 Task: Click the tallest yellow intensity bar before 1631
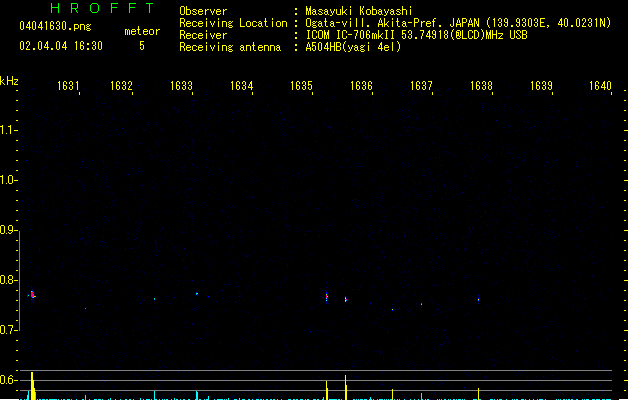tap(32, 386)
